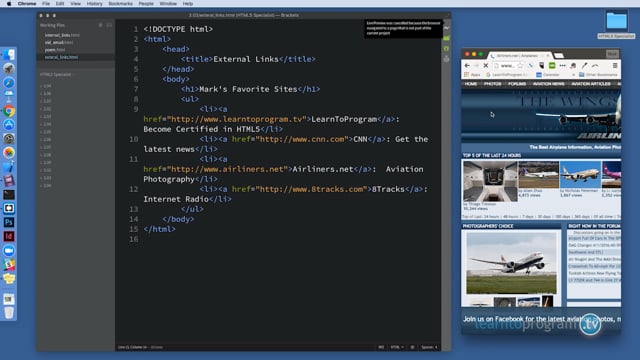Click Mark's Favorite Sites heading code
This screenshot has height=360, width=640.
point(248,89)
